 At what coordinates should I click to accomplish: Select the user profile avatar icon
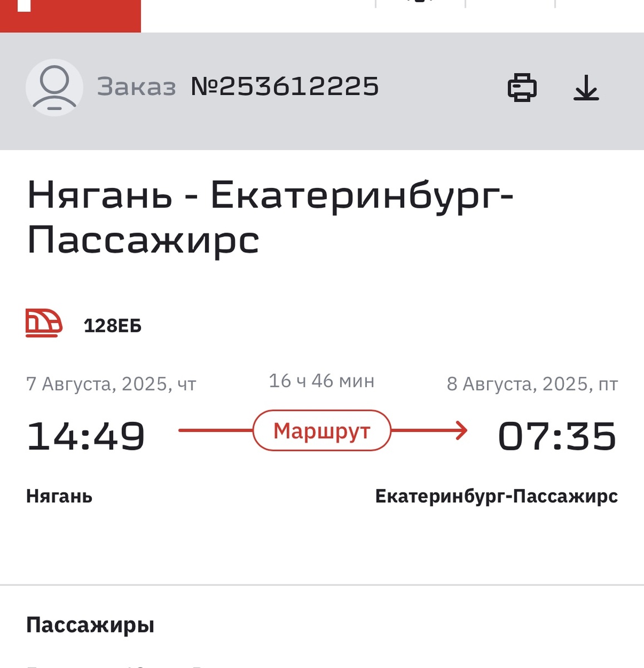click(54, 87)
